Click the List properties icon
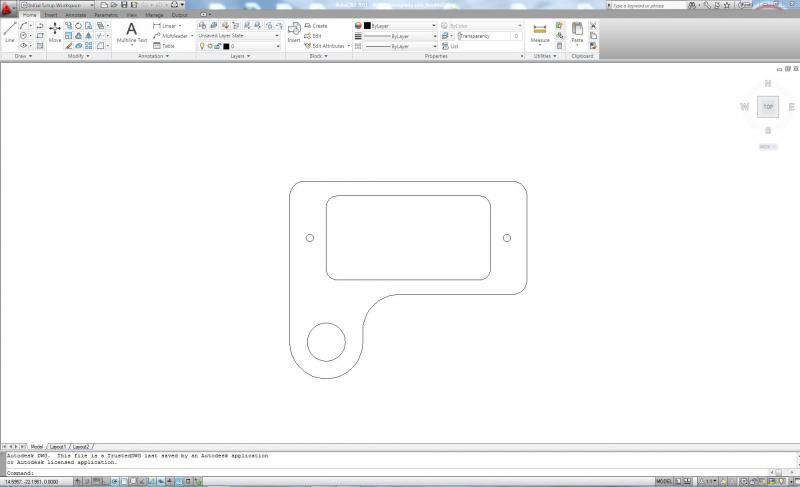800x487 pixels. point(450,46)
